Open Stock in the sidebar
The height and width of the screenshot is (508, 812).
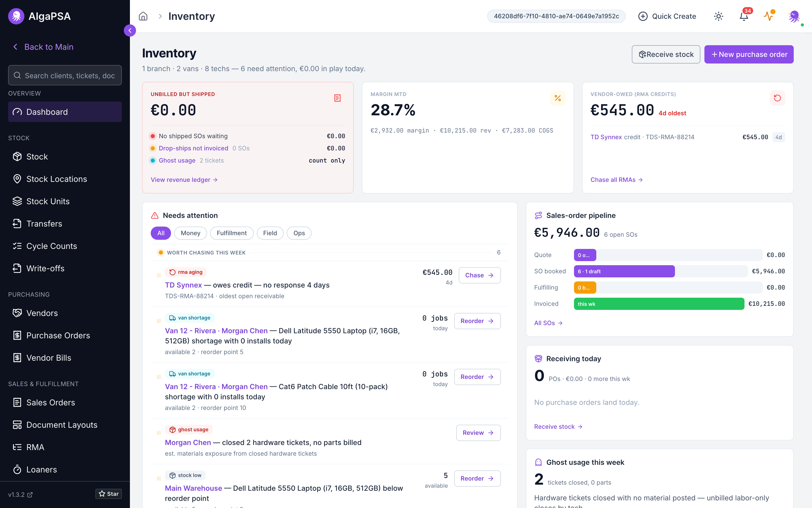65,156
